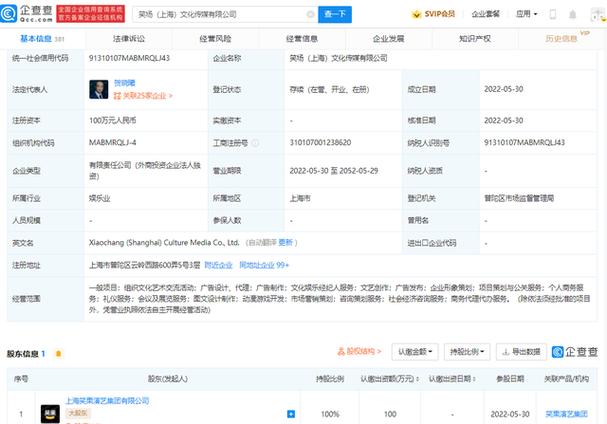Image resolution: width=607 pixels, height=424 pixels.
Task: Click the orange icon beside 股东信息
Action: (x=58, y=354)
